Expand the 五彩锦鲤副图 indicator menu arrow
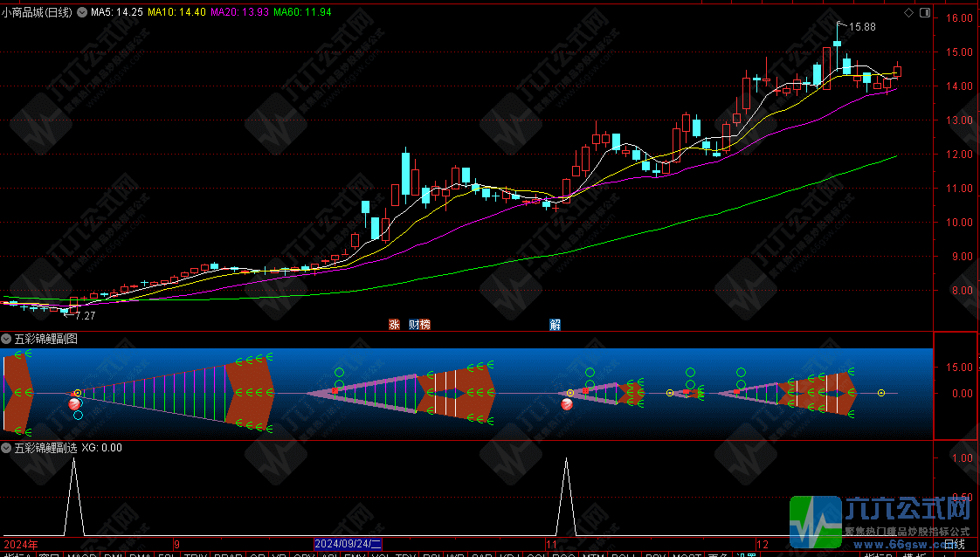This screenshot has width=980, height=557. (x=7, y=339)
